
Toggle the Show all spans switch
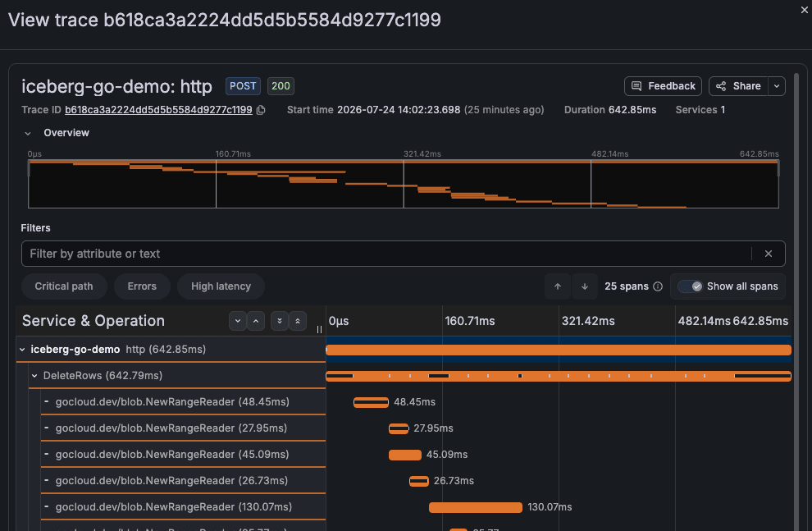point(691,286)
